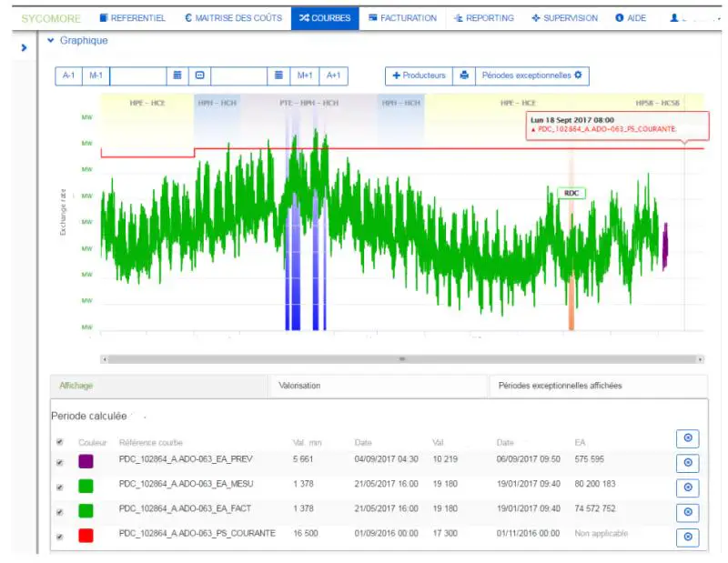Open the SUPERVISION menu
This screenshot has height=563, width=728.
pos(564,18)
